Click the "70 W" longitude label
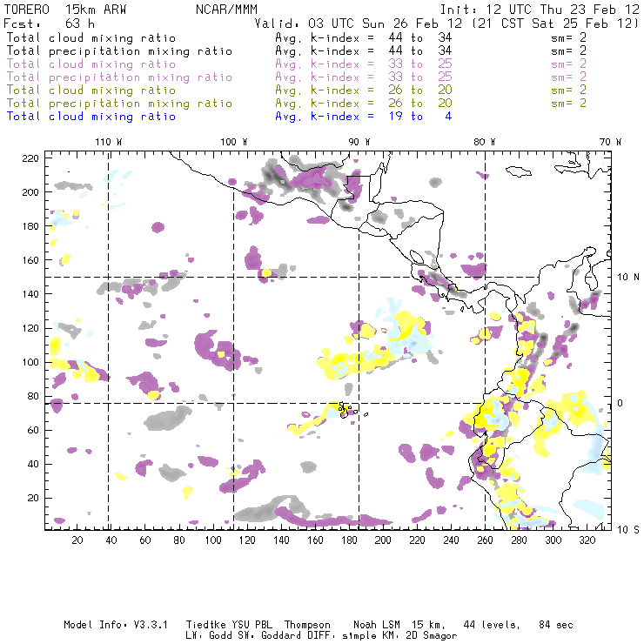Viewport: 644px width, 644px height. [x=610, y=142]
